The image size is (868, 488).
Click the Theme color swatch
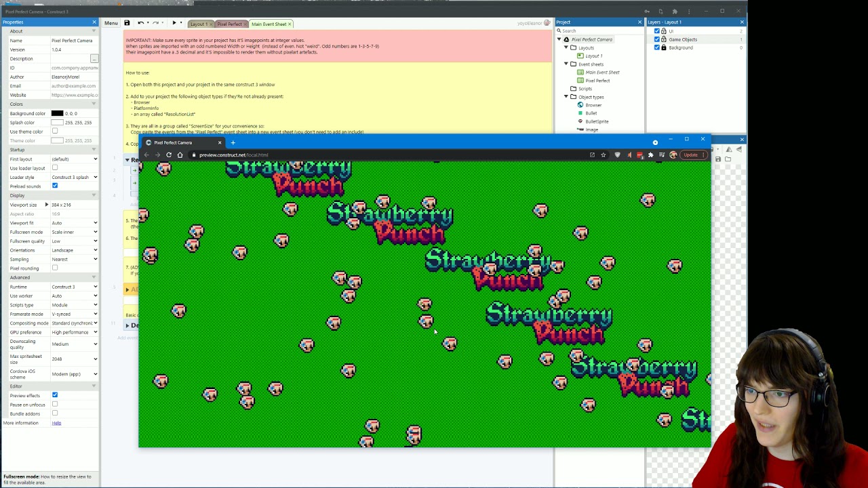point(57,141)
